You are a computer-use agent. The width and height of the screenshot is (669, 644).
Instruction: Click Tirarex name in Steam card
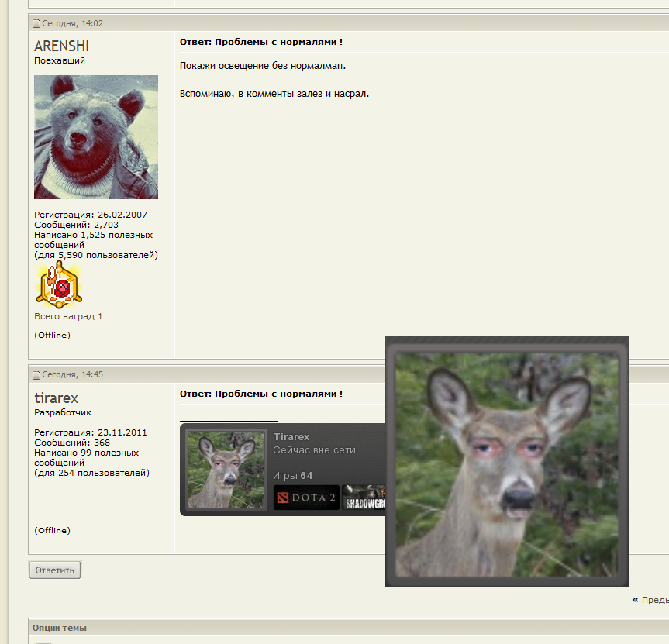pos(291,437)
